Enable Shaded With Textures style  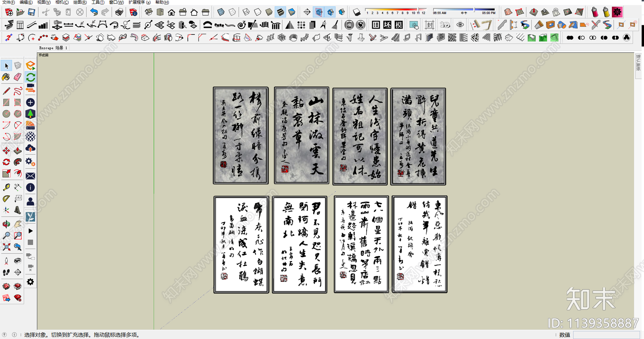(281, 12)
